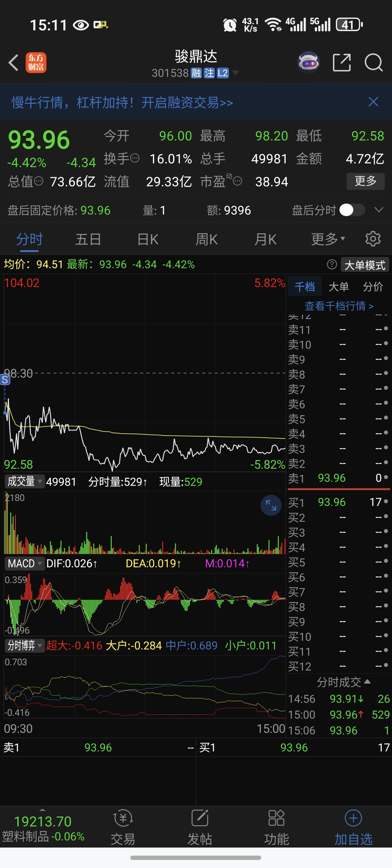Expand the stock title dropdown arrow
Screen dimensions: 392x868
tap(236, 73)
